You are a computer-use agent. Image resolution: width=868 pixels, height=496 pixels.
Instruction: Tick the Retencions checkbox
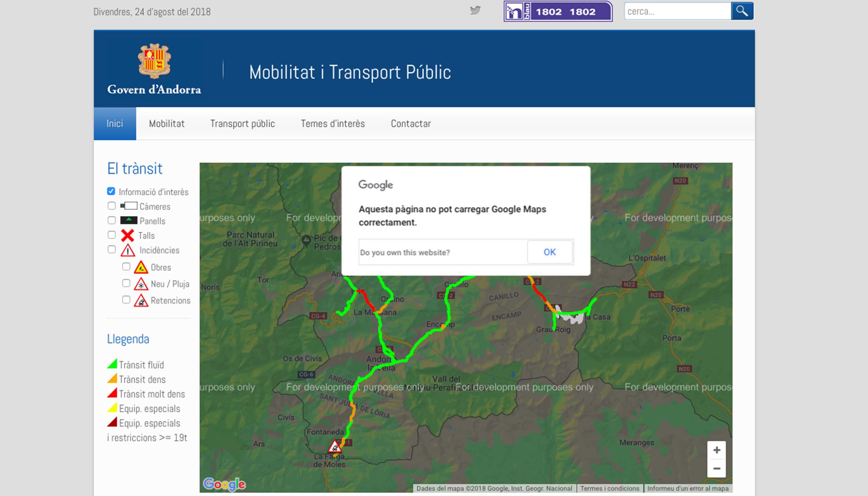coord(126,300)
